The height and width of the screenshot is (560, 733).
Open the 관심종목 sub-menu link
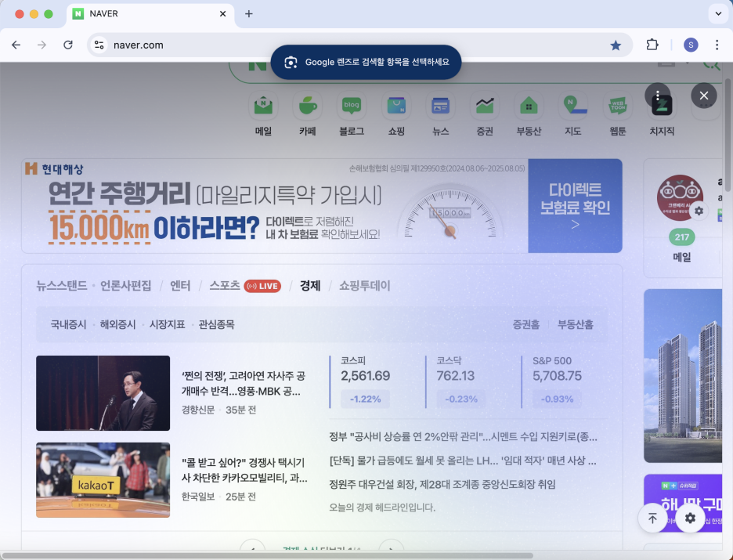click(x=216, y=324)
